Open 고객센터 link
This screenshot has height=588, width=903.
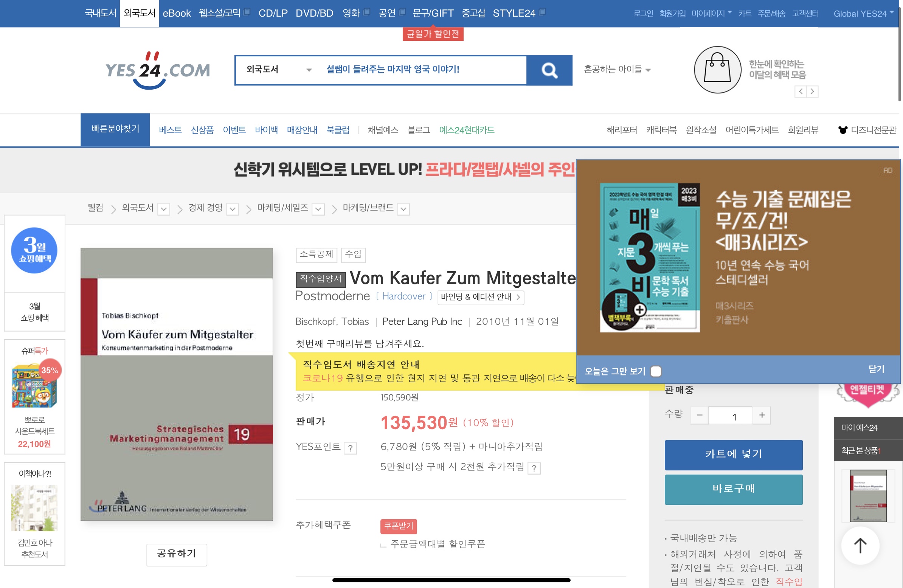pos(805,14)
